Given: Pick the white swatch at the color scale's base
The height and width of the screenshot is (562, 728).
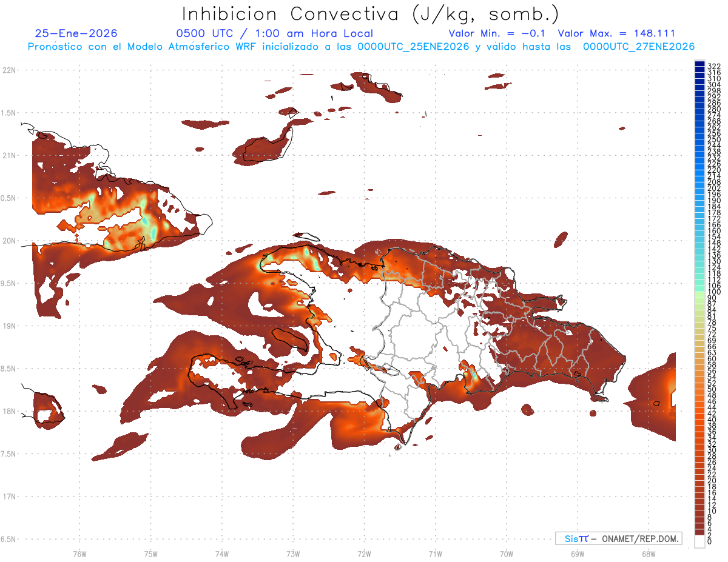Looking at the screenshot, I should (700, 541).
